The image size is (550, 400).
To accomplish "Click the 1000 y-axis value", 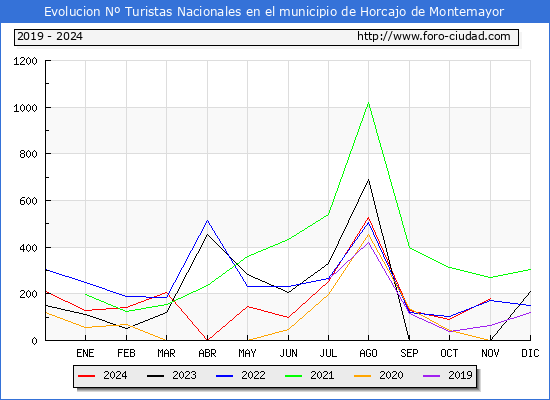I will click(25, 108).
